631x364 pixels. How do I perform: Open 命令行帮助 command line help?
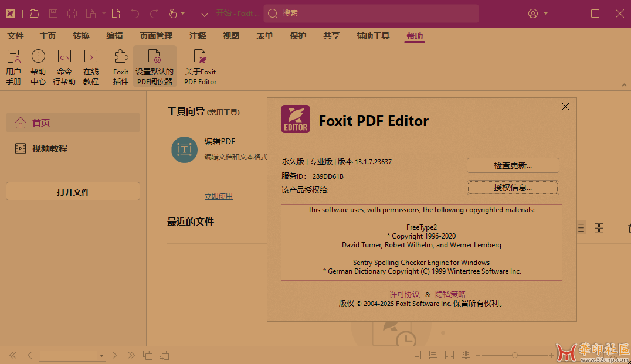point(65,67)
